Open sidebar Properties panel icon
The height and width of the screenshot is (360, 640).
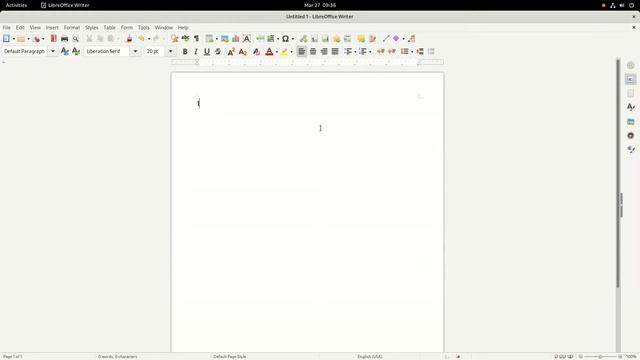pos(631,79)
